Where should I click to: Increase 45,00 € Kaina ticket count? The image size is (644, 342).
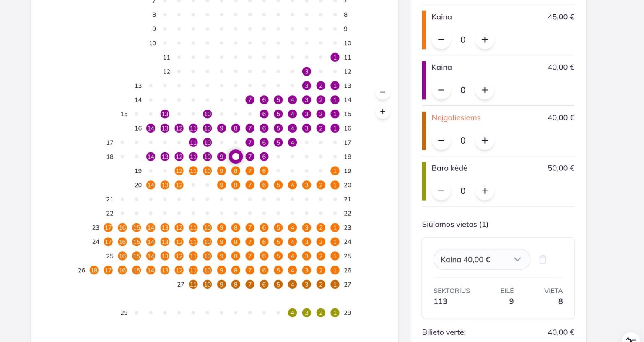(x=485, y=39)
